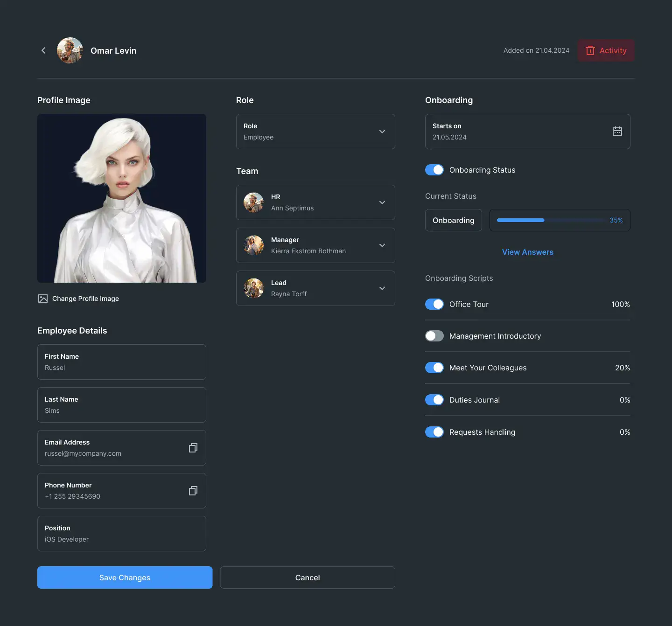The image size is (672, 626).
Task: Switch off the Duties Journal toggle
Action: [x=434, y=400]
